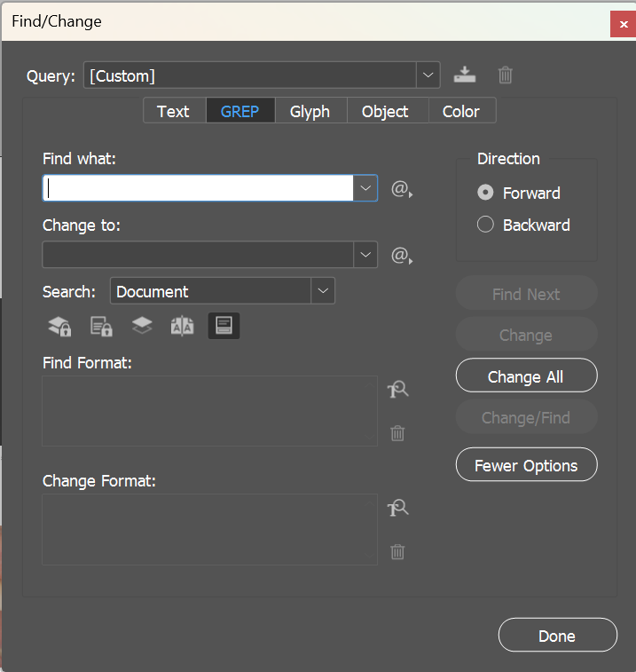Open special characters menu for Change to
The height and width of the screenshot is (672, 636).
[x=402, y=256]
